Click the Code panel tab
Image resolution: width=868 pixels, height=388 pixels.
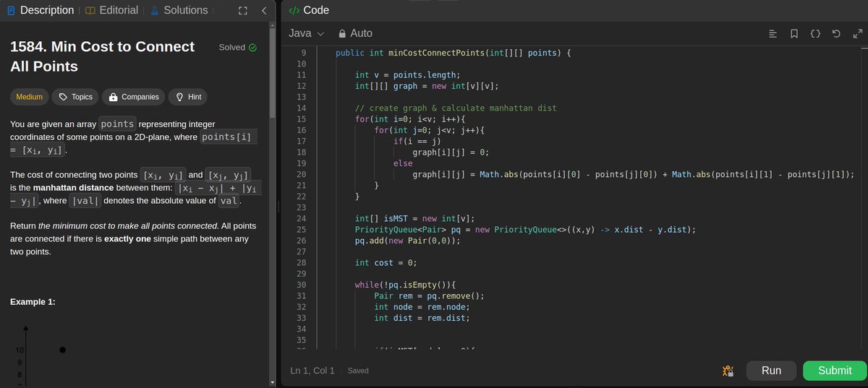click(309, 10)
